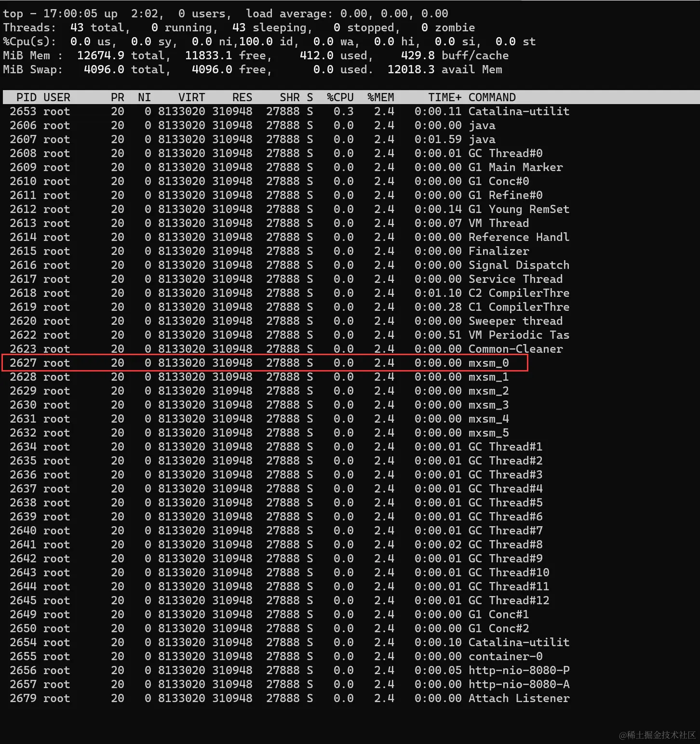This screenshot has height=744, width=700.
Task: Select the http-nio-8080-P thread row
Action: click(x=289, y=670)
